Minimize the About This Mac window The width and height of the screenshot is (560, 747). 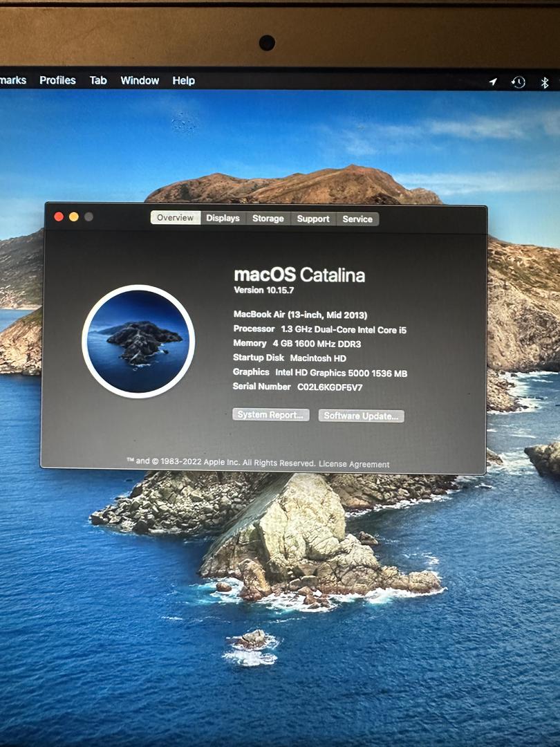74,216
